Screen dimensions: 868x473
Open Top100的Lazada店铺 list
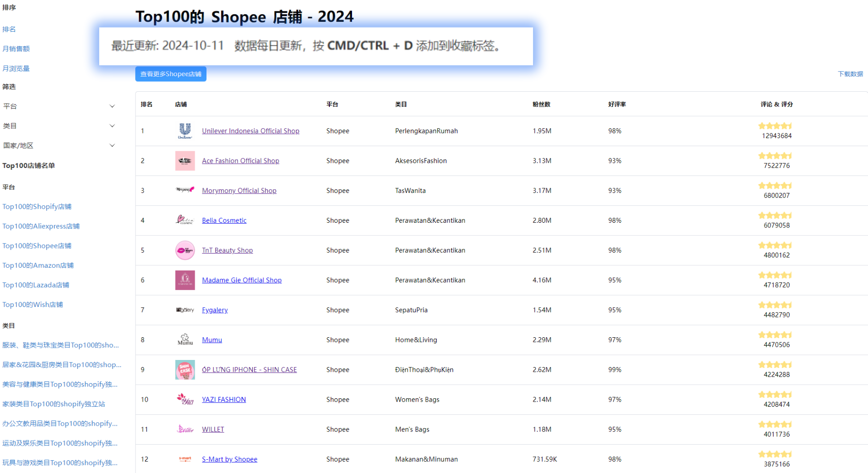[36, 285]
